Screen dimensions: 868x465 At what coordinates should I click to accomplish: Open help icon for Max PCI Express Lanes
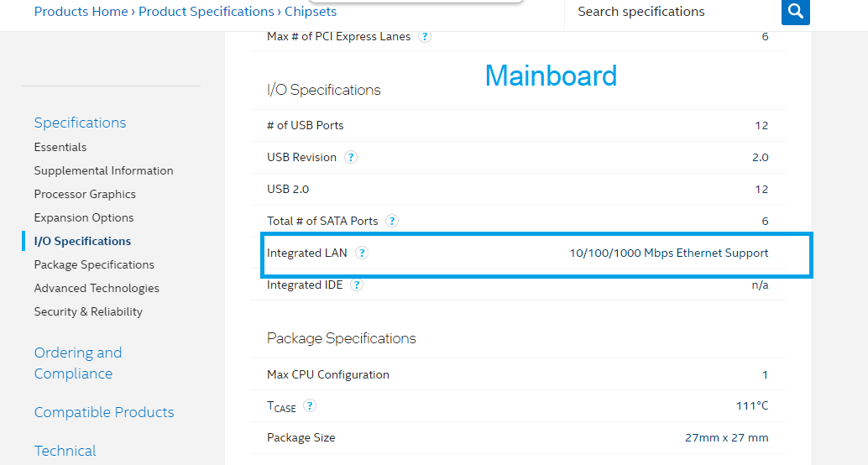click(x=425, y=37)
